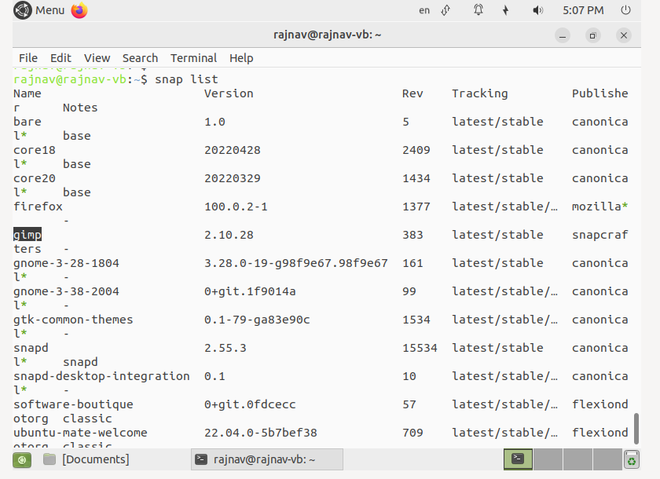Click revision number '2409'
Viewport: 660px width, 479px height.
416,150
